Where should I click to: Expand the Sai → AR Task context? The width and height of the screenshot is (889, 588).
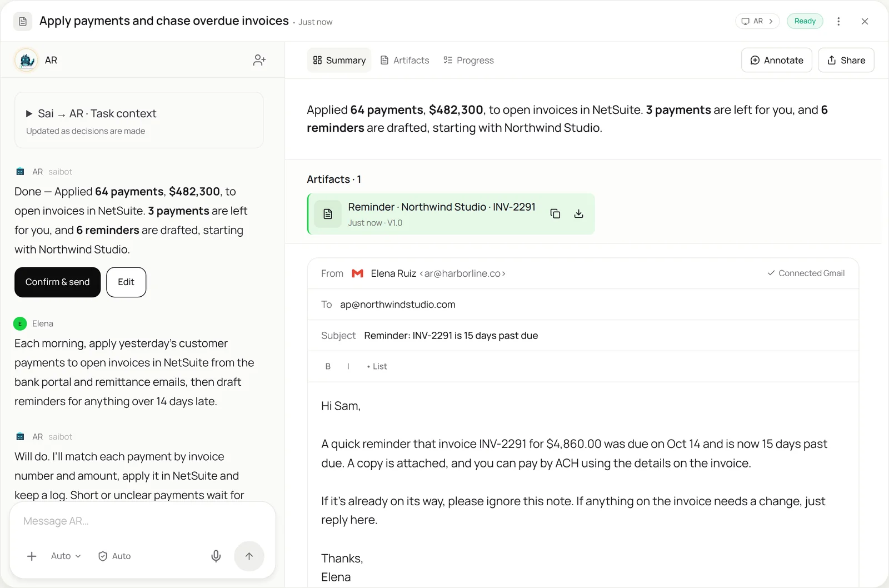point(139,121)
